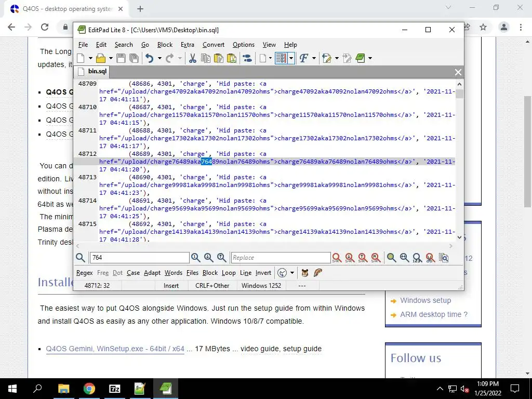Open the WinSetup.exe 64bit download link
Screen dimensions: 532x399
tap(115, 349)
